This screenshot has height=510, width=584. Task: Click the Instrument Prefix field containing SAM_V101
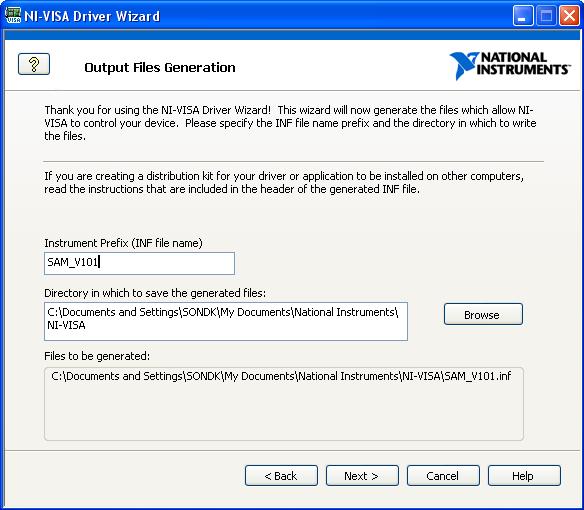tap(139, 263)
